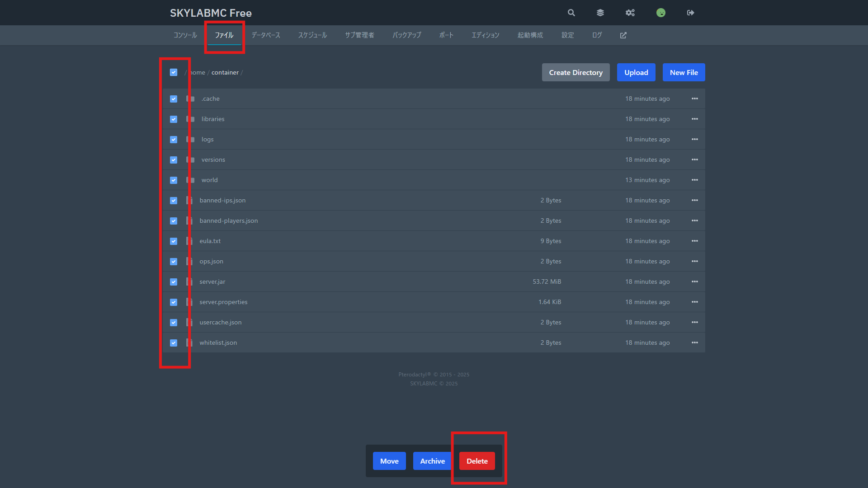Viewport: 868px width, 488px height.
Task: Click the green account avatar icon
Action: click(660, 13)
